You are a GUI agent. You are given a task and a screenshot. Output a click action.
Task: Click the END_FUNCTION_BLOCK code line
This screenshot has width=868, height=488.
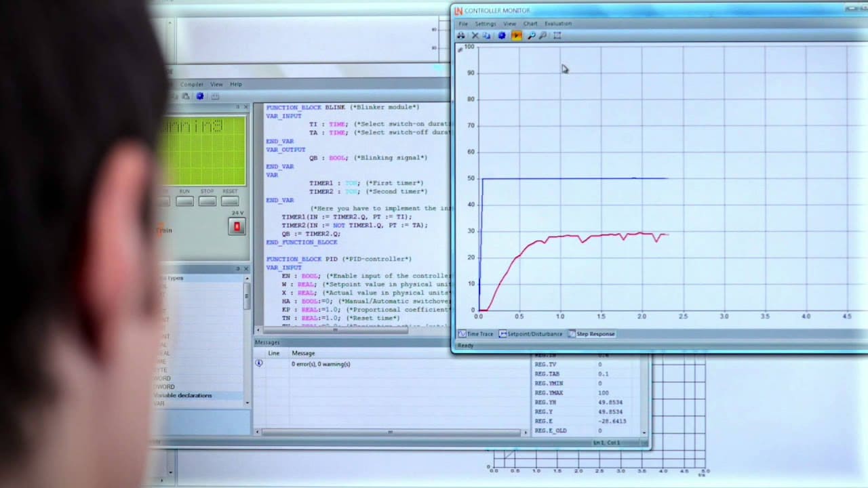[301, 242]
